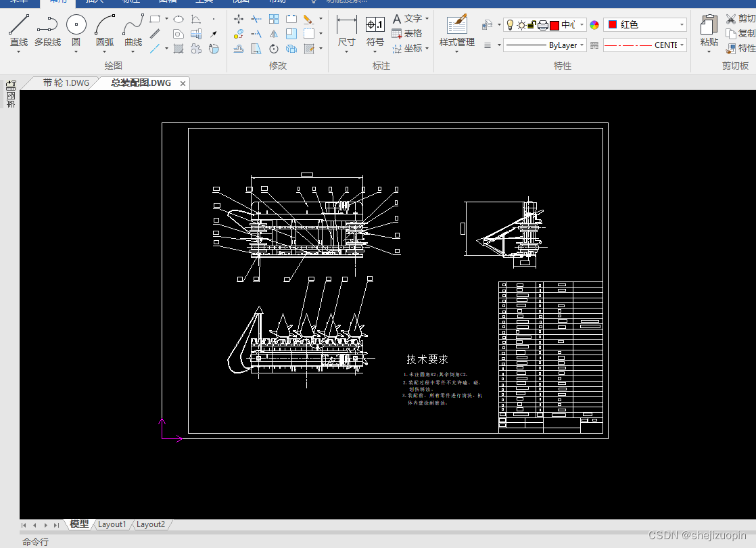Click the parallel lines tool icon

(x=155, y=34)
